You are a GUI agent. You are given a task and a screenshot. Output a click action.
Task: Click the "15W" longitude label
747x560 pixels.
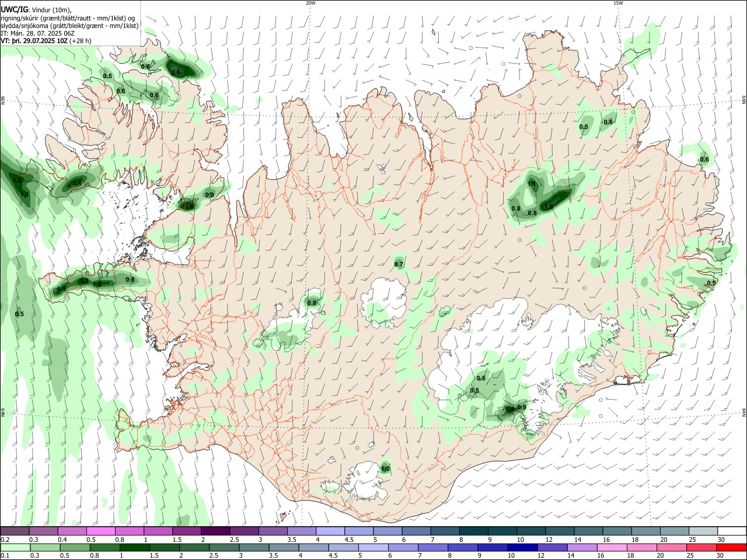click(617, 3)
